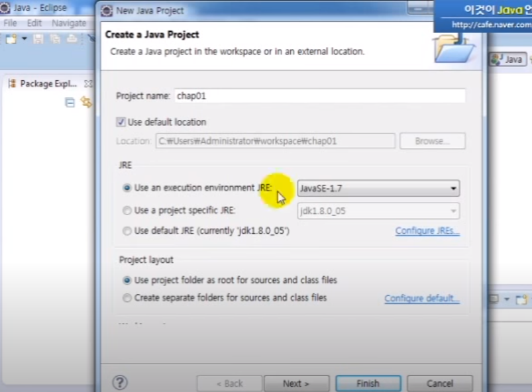
Task: Click the Finish button
Action: [368, 383]
